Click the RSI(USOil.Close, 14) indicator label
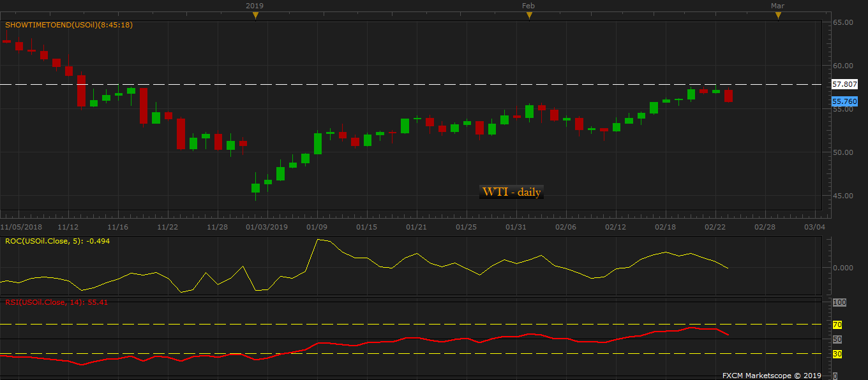868x380 pixels. [57, 302]
